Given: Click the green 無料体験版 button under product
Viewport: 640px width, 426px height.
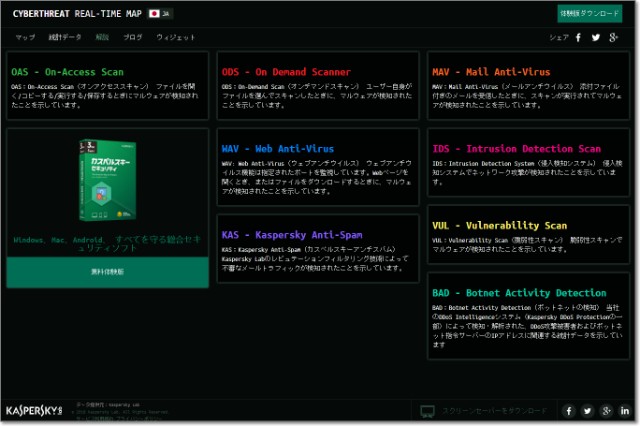Looking at the screenshot, I should (109, 271).
